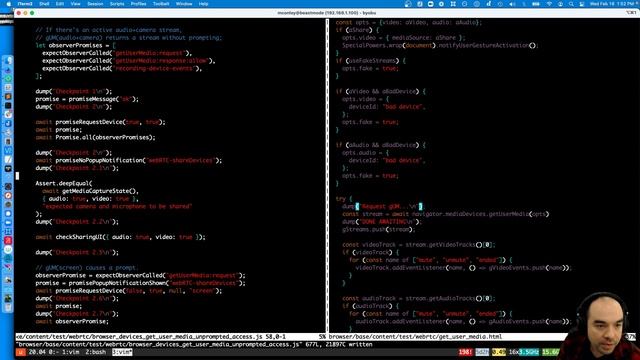Open the Shell menu
The width and height of the screenshot is (640, 360).
click(44, 4)
